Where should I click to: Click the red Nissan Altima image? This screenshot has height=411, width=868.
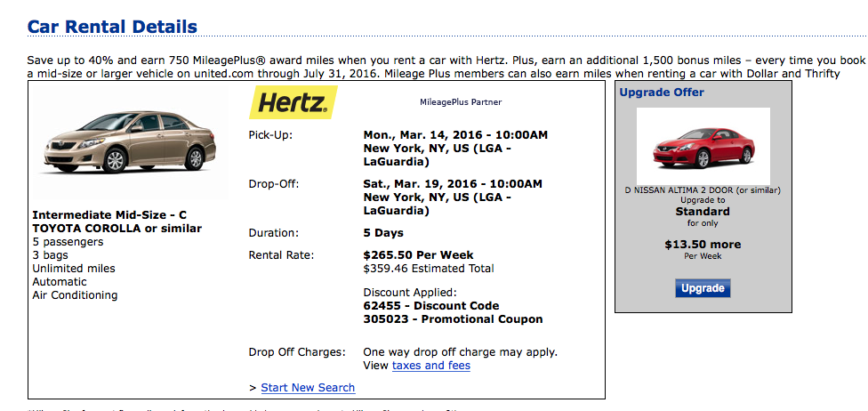click(702, 146)
